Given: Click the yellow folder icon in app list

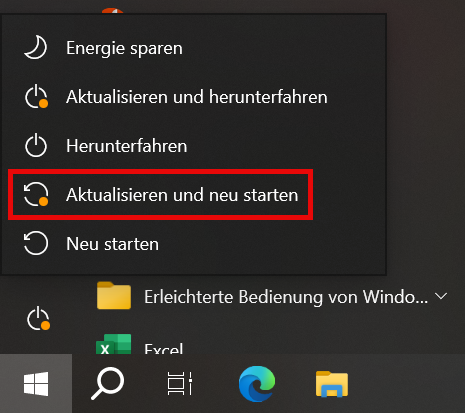Looking at the screenshot, I should 114,295.
